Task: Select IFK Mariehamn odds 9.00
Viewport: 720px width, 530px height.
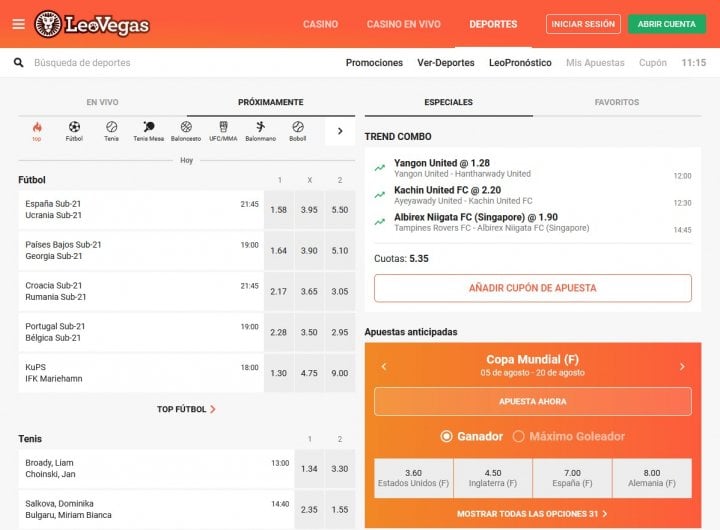Action: [340, 373]
